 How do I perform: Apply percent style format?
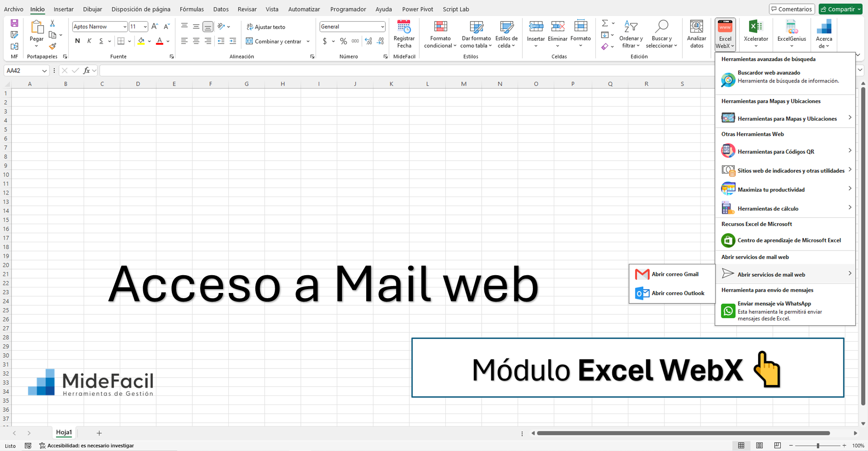[343, 41]
